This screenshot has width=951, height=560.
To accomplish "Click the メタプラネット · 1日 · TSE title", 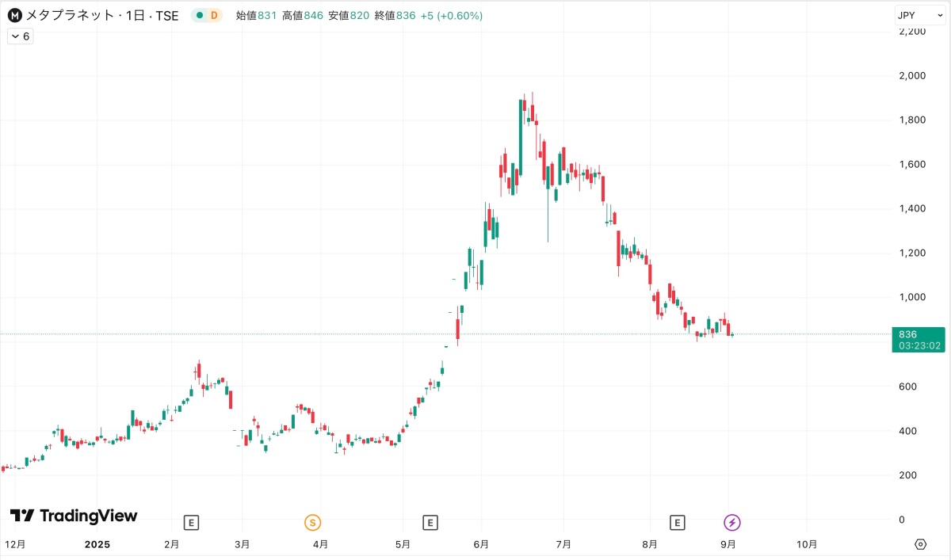I will point(102,15).
